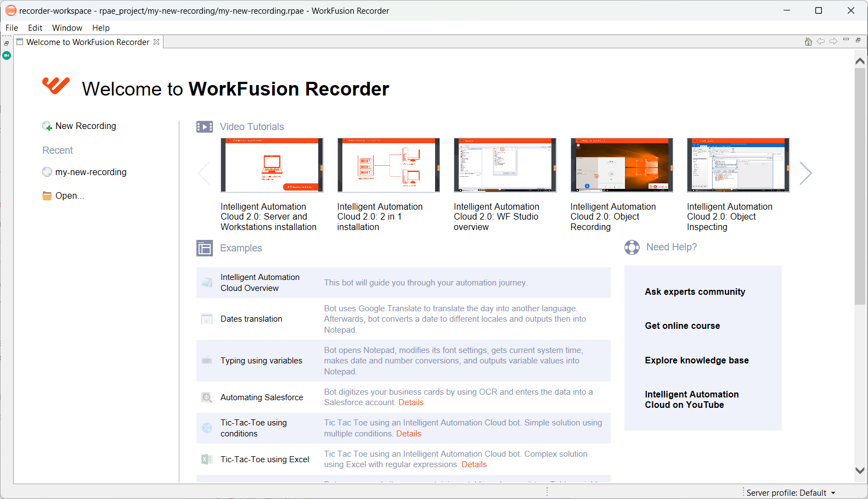Open Details link for Tic-Tac-Toe using conditions

tap(409, 434)
